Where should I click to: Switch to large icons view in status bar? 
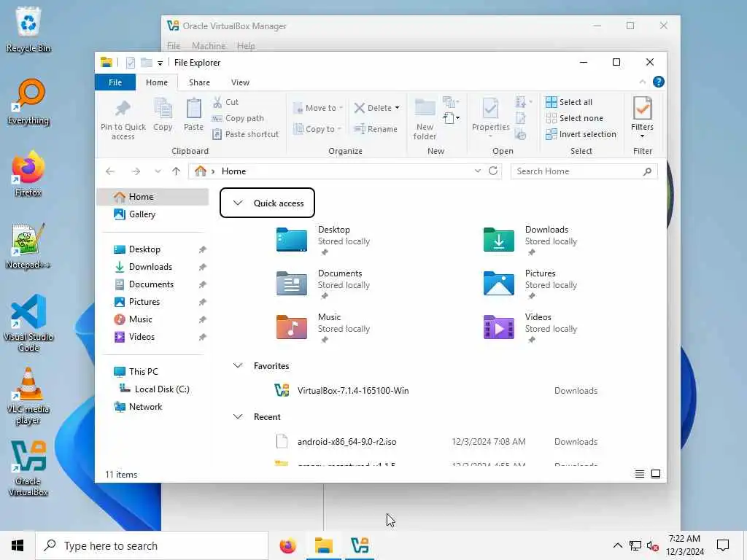coord(656,474)
